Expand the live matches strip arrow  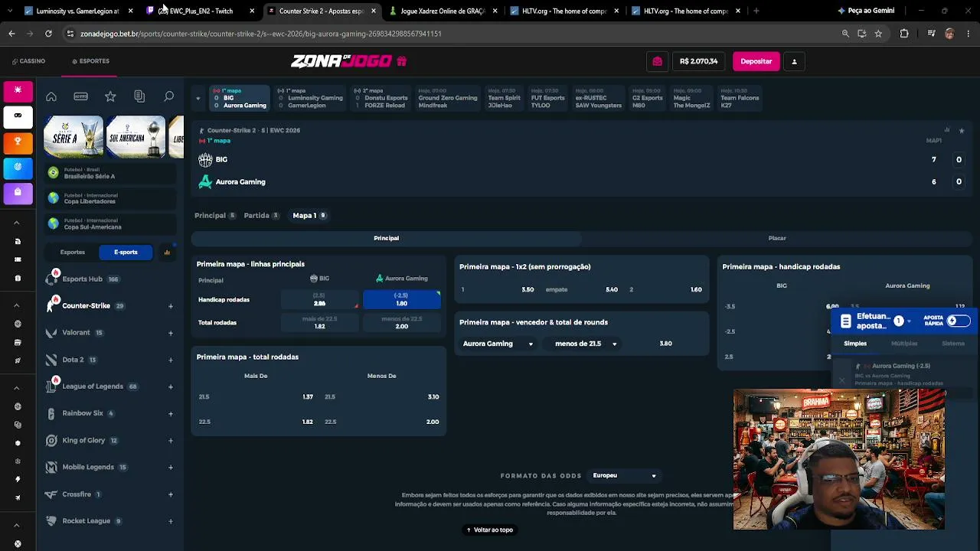click(198, 98)
